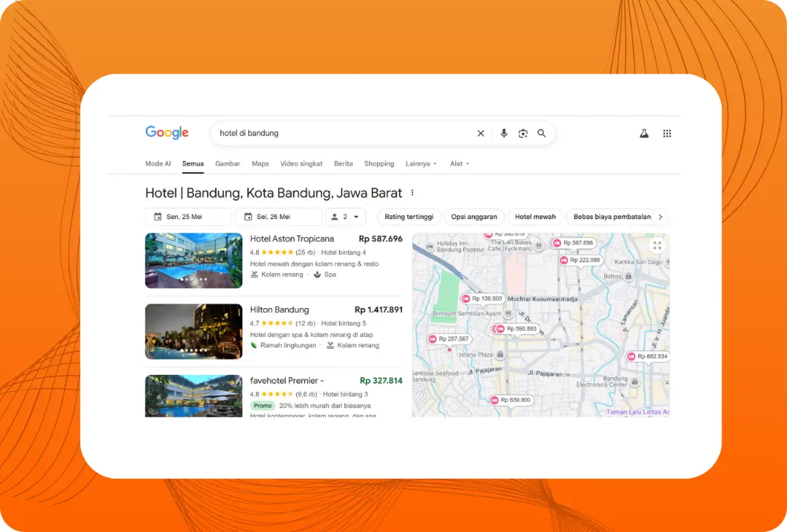Image resolution: width=787 pixels, height=532 pixels.
Task: Open Hotel Aston Tropicana listing
Action: (x=291, y=239)
